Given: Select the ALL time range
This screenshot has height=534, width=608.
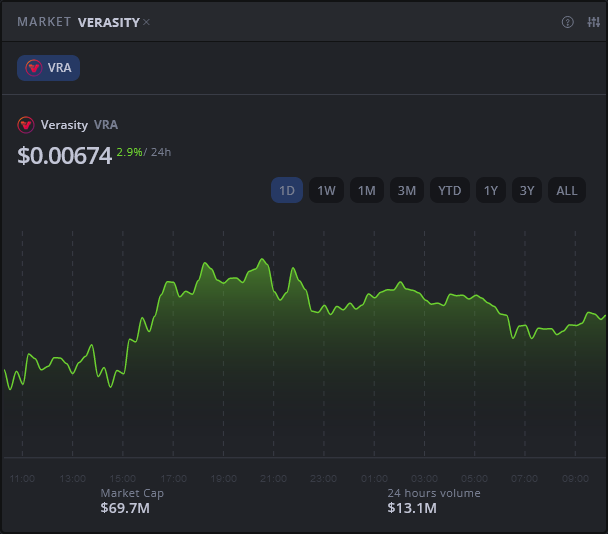Looking at the screenshot, I should click(x=567, y=190).
